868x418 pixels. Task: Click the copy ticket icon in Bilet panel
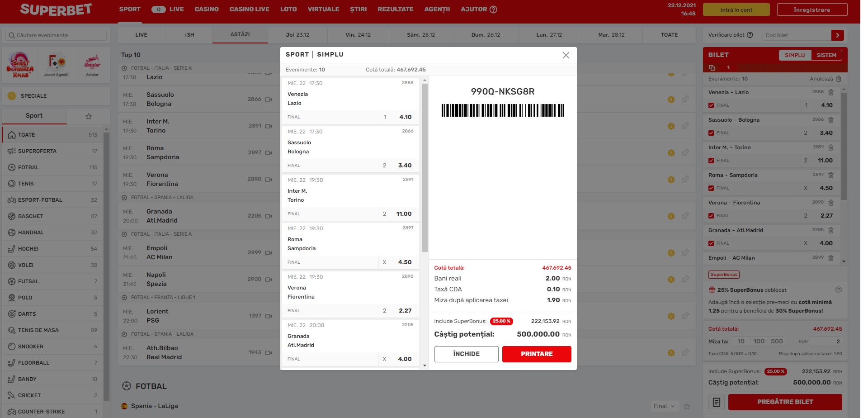point(712,67)
